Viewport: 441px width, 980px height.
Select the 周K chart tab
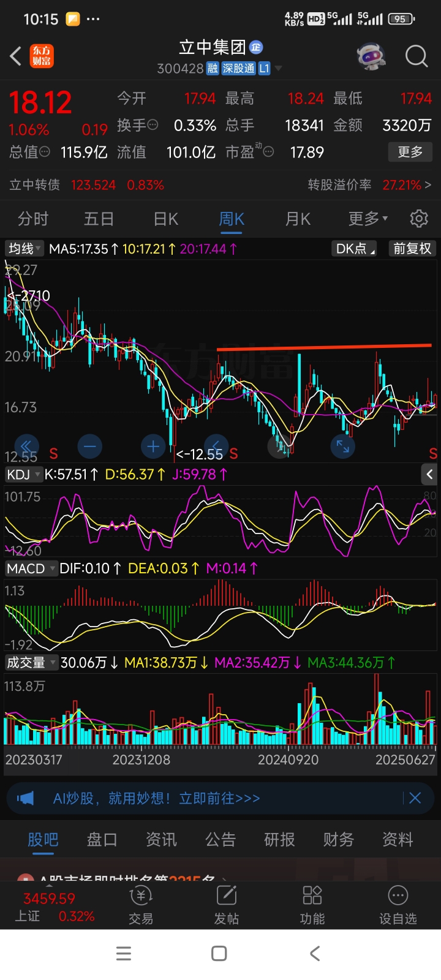[232, 219]
